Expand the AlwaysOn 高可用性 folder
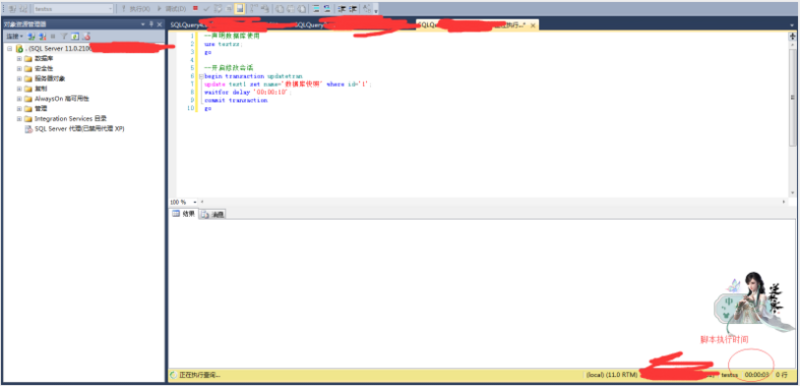The image size is (800, 386). click(19, 98)
